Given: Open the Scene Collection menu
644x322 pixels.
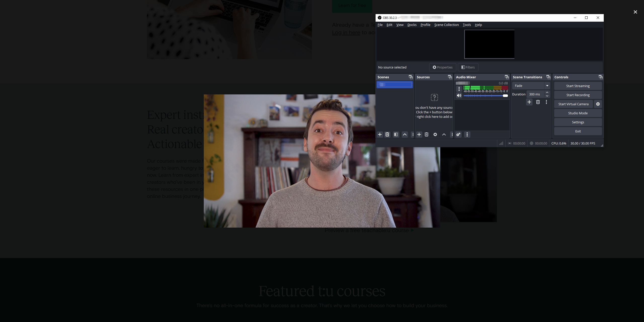Looking at the screenshot, I should [447, 25].
